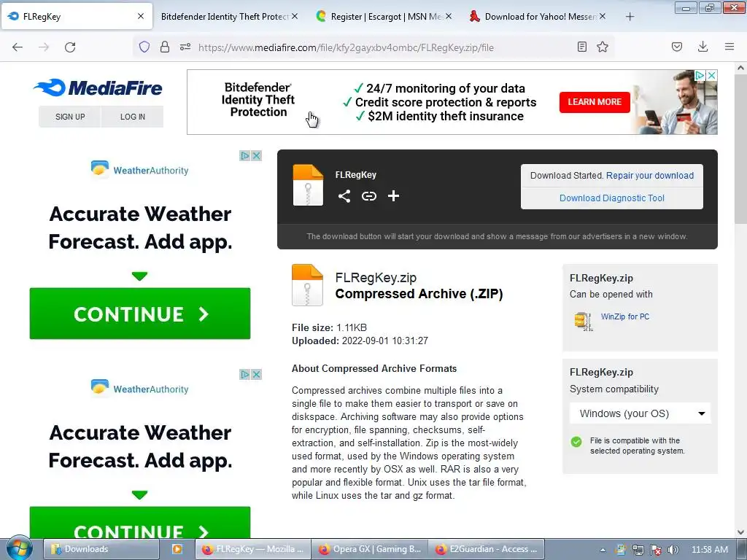This screenshot has height=560, width=747.
Task: Add FLRegKey to my MediaFire account
Action: pyautogui.click(x=393, y=196)
